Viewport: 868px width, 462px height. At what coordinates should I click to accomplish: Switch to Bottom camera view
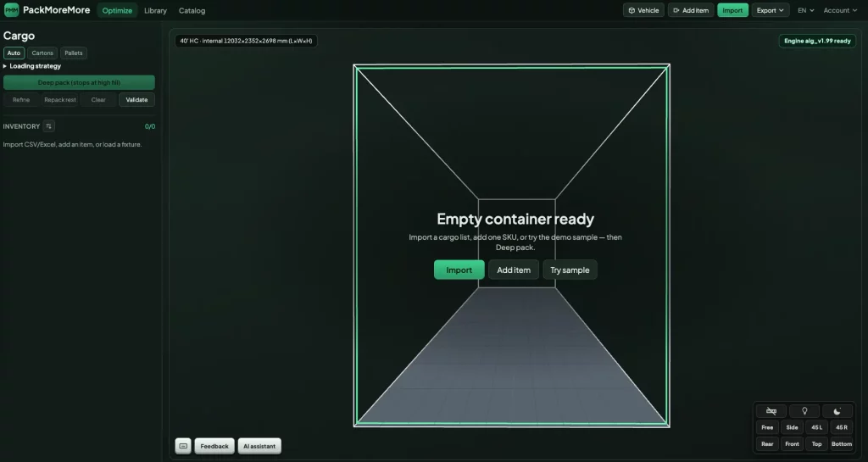pos(842,443)
